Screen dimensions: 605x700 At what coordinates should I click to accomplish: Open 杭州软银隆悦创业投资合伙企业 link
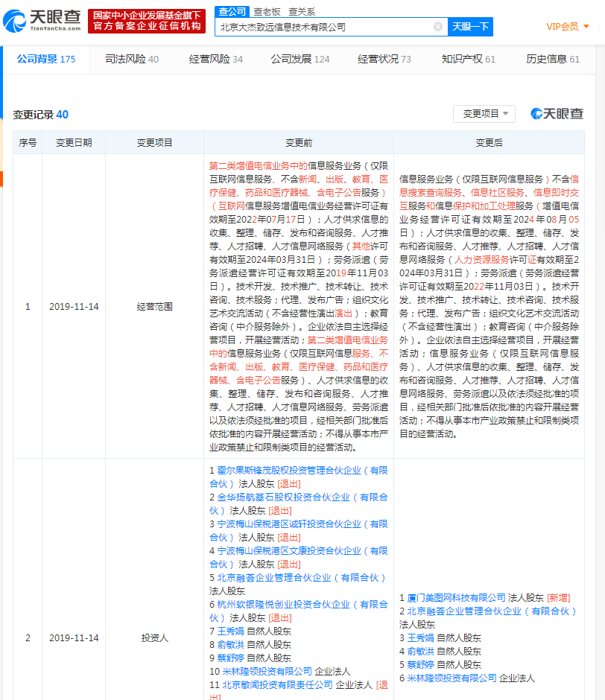click(299, 611)
